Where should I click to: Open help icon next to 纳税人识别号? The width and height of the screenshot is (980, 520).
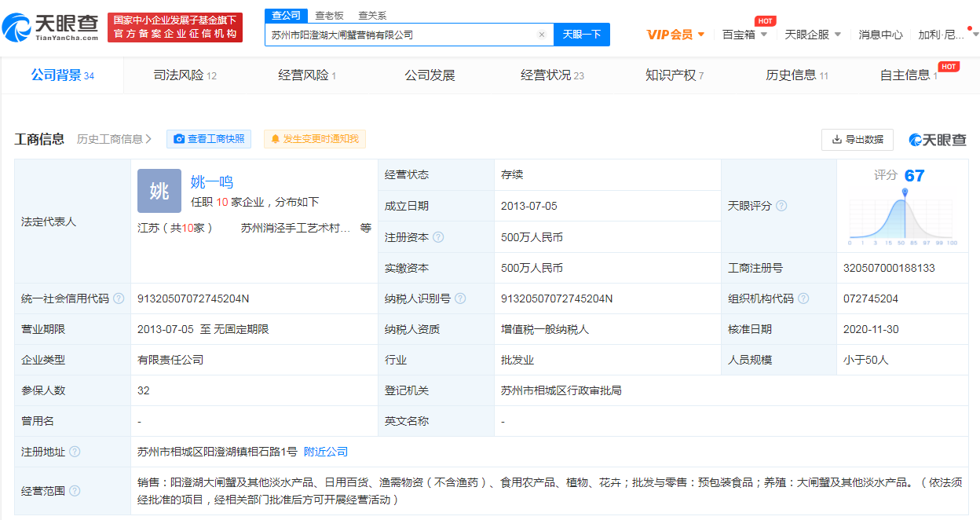click(x=460, y=298)
